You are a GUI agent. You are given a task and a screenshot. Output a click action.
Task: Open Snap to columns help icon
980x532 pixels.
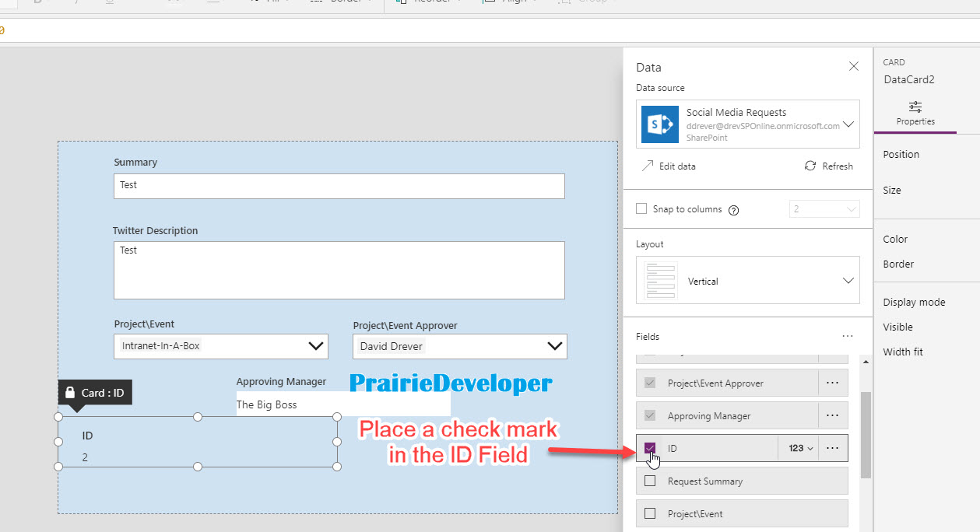coord(733,210)
